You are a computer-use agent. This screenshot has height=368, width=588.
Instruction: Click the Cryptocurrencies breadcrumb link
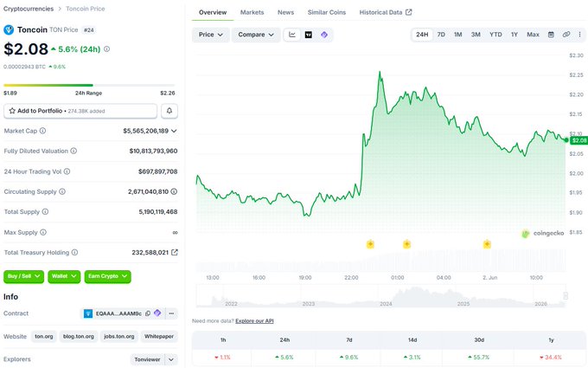[x=29, y=9]
